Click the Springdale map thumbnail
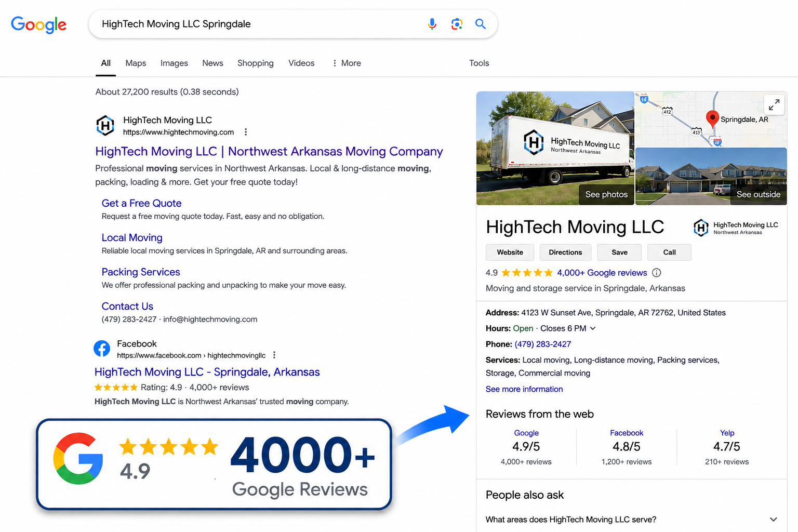Screen dimensions: 798x532 (x=711, y=119)
